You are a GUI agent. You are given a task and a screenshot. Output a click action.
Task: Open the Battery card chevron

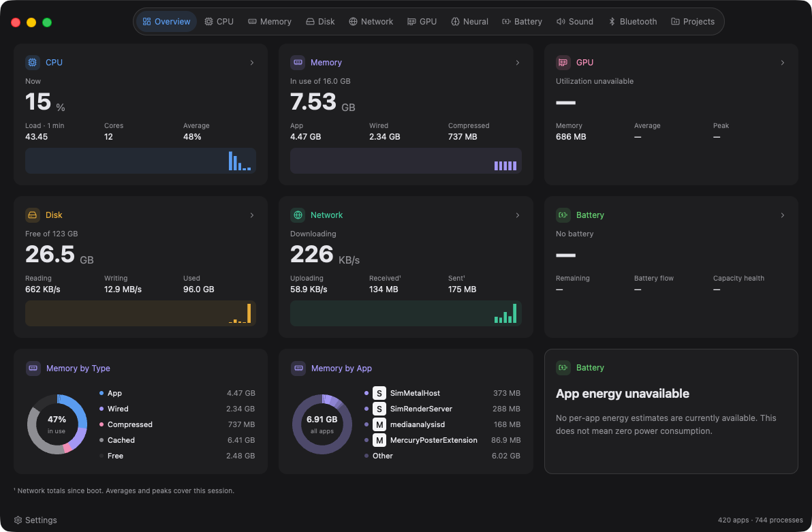[x=783, y=215]
